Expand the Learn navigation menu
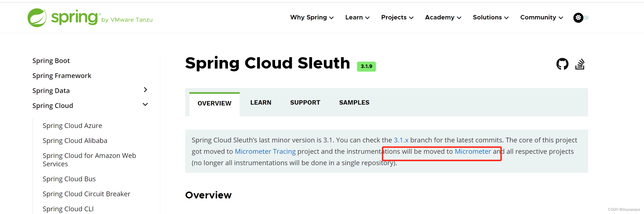 (x=357, y=17)
